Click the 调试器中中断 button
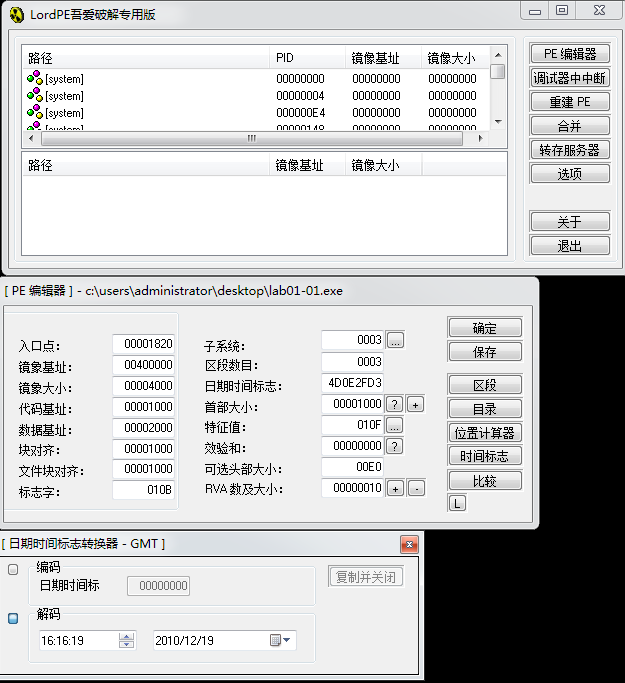This screenshot has height=683, width=625. coord(570,78)
